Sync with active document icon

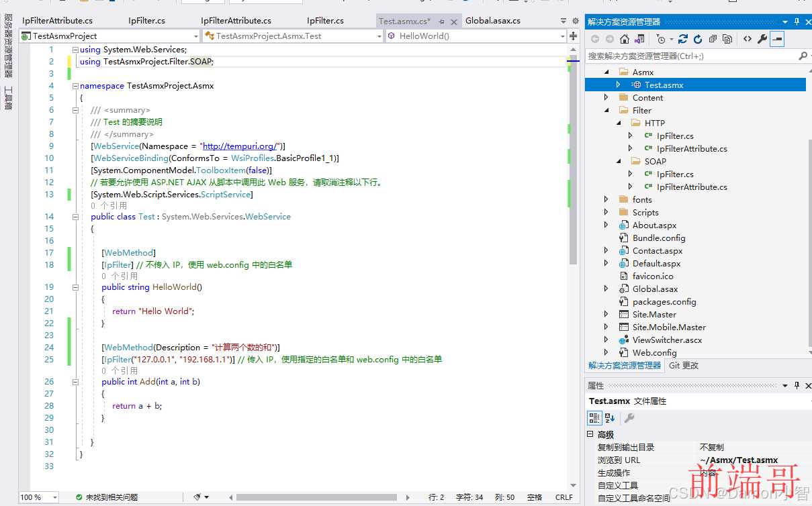pyautogui.click(x=683, y=39)
